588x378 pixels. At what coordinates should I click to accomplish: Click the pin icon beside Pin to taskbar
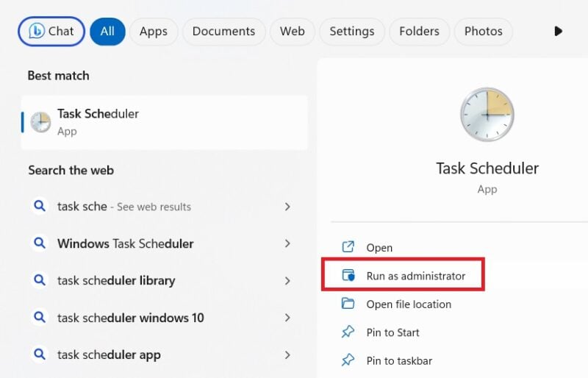(348, 360)
